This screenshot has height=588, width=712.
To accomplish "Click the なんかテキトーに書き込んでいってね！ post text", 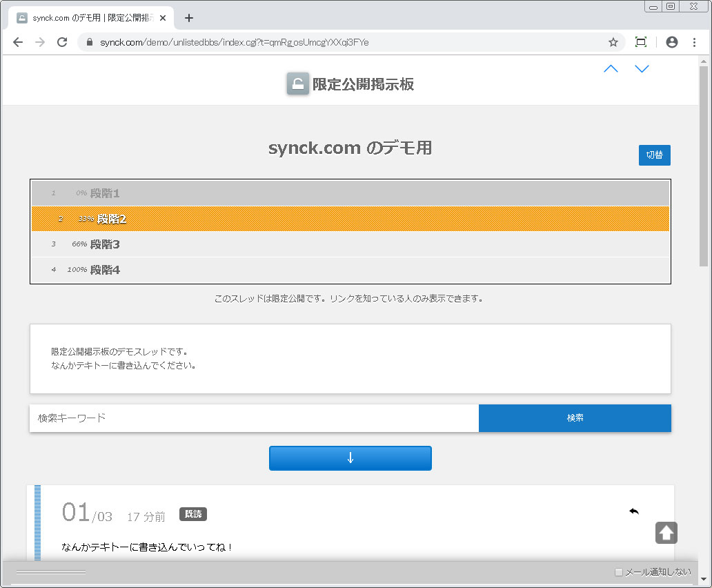I will (147, 547).
